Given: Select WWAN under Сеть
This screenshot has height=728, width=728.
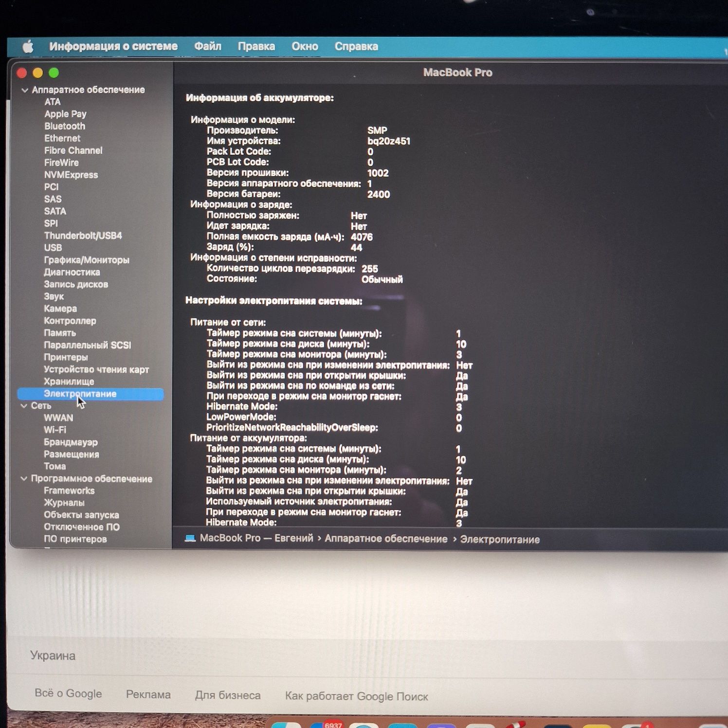Looking at the screenshot, I should [x=58, y=418].
